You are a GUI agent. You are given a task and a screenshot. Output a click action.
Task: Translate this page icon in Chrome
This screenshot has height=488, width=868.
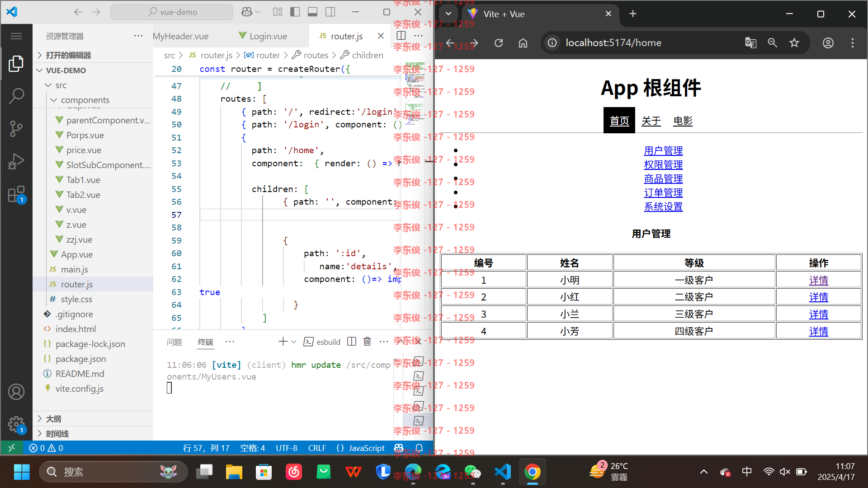click(x=751, y=43)
